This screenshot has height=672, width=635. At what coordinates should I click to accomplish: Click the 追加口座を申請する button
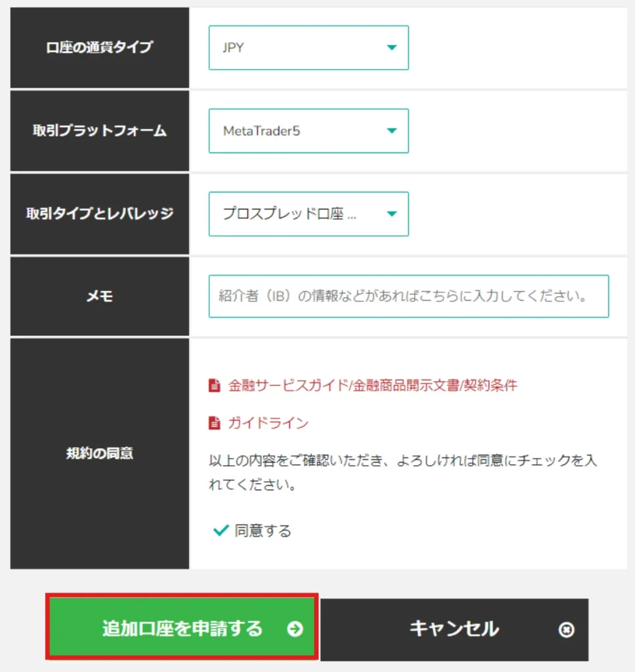[x=182, y=628]
